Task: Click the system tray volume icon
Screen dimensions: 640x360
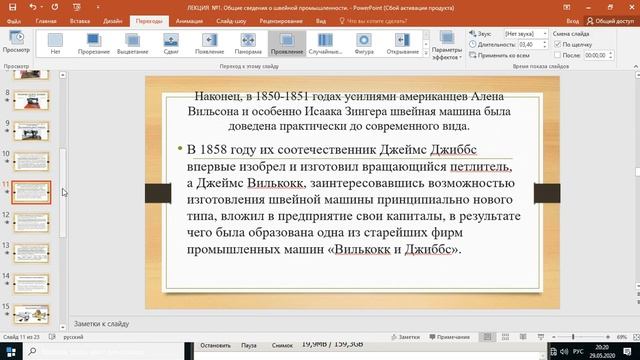Action: click(x=564, y=351)
